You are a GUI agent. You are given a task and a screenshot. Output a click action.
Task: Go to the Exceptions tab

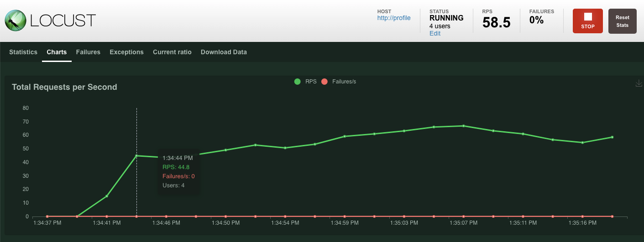pyautogui.click(x=126, y=52)
